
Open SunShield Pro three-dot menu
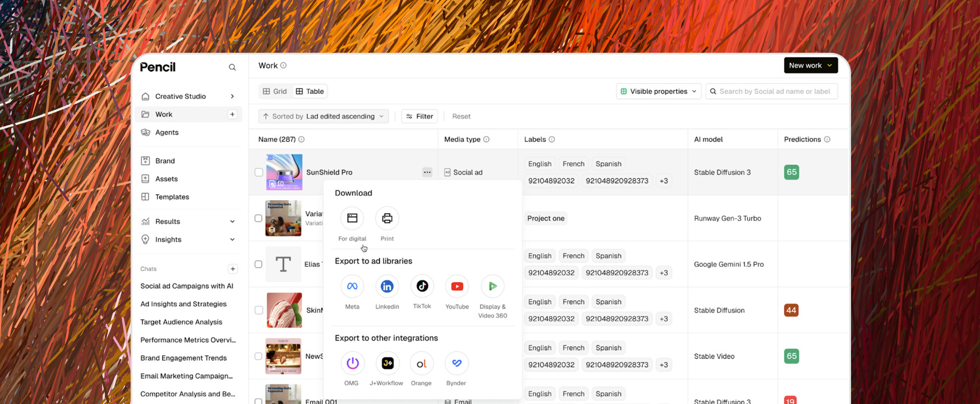427,172
